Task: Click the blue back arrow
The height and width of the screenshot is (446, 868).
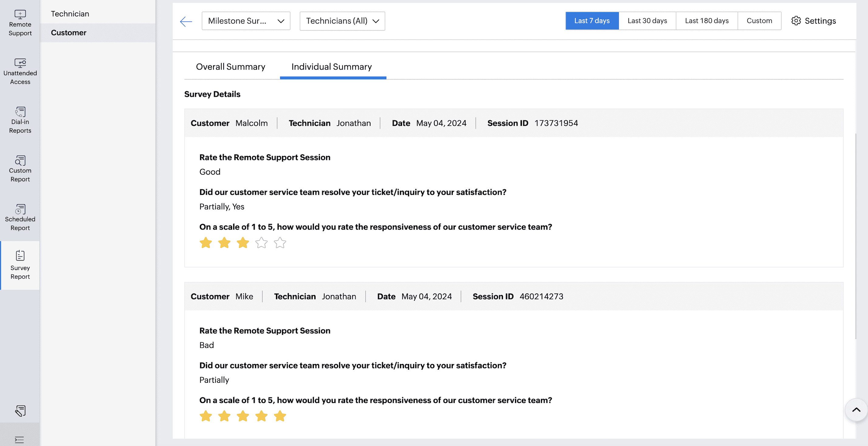Action: (x=186, y=22)
